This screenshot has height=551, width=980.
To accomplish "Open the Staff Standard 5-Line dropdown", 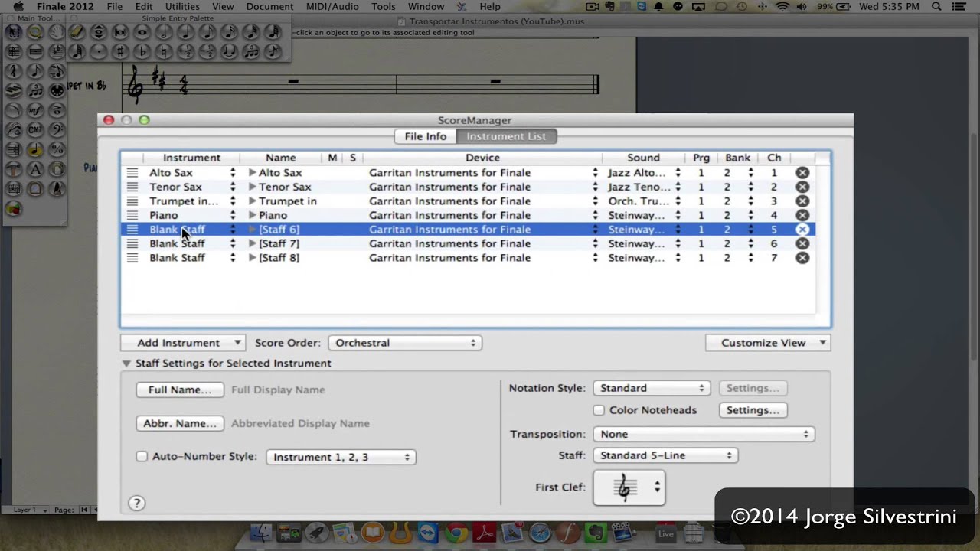I will [665, 455].
